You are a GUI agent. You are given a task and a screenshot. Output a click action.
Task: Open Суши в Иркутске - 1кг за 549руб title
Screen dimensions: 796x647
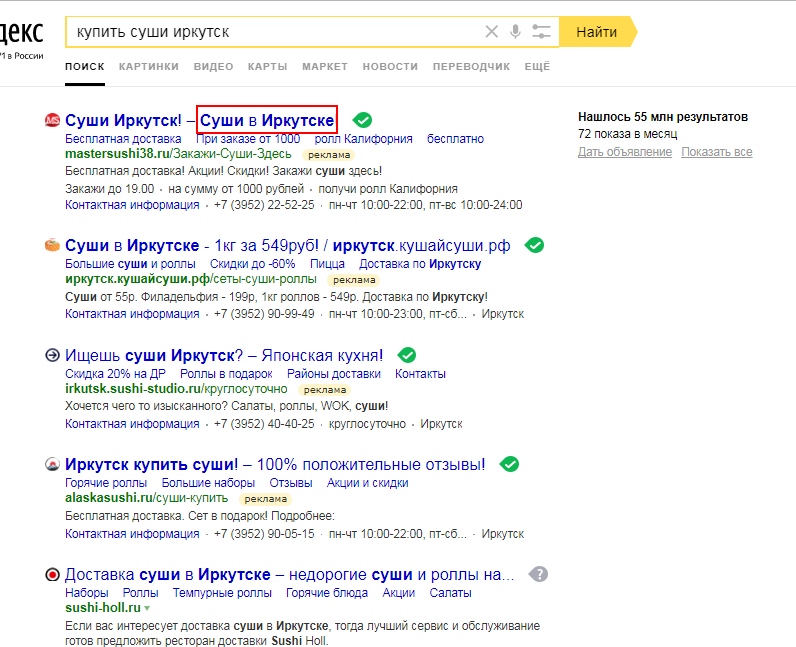tap(287, 245)
